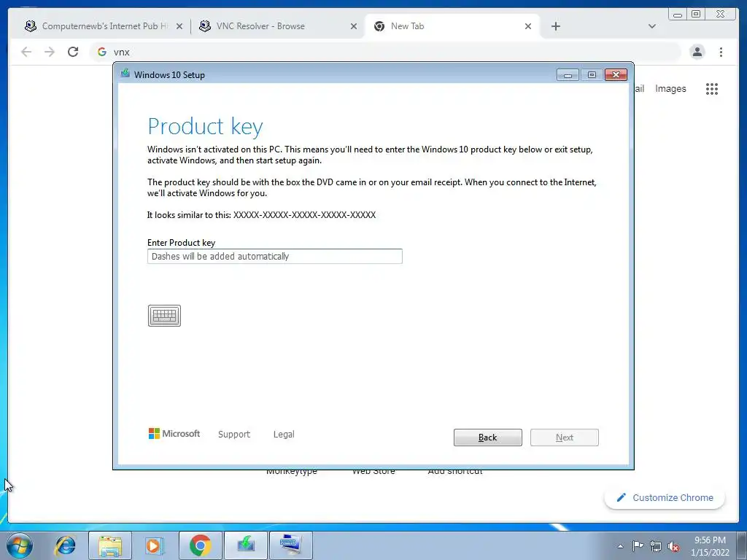Click the Chrome address bar containing vnx

click(385, 52)
